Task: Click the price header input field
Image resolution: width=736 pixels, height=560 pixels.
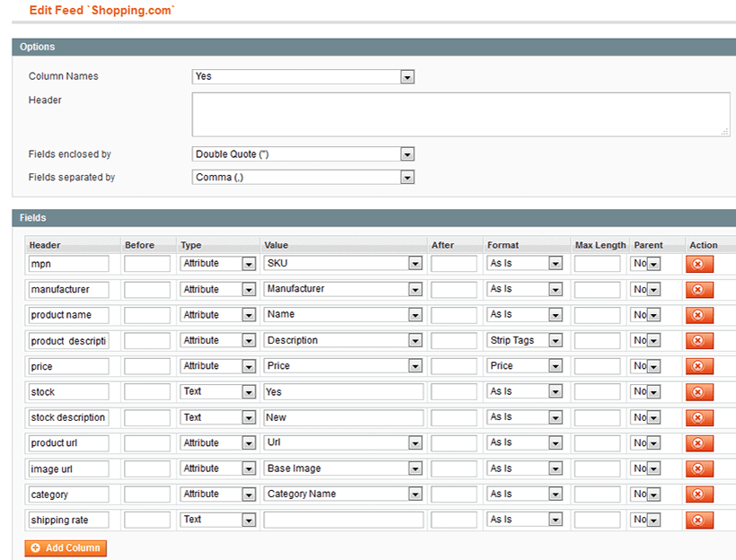Action: (x=68, y=366)
